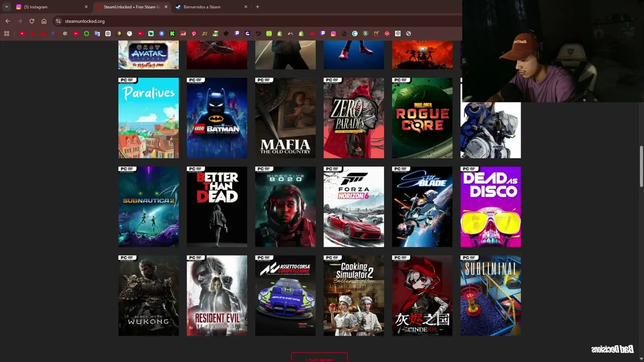Viewport: 644px width, 362px height.
Task: Click the page vertical scrollbar thumb
Action: pos(641,166)
